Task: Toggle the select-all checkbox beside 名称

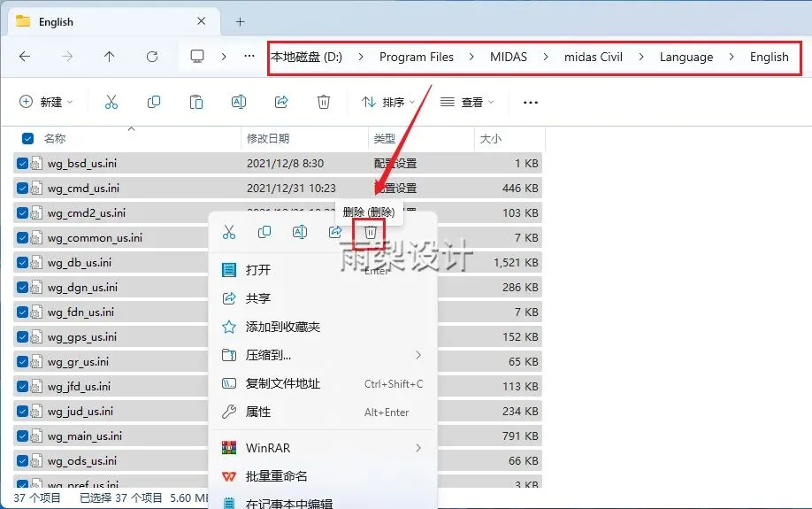Action: click(x=28, y=138)
